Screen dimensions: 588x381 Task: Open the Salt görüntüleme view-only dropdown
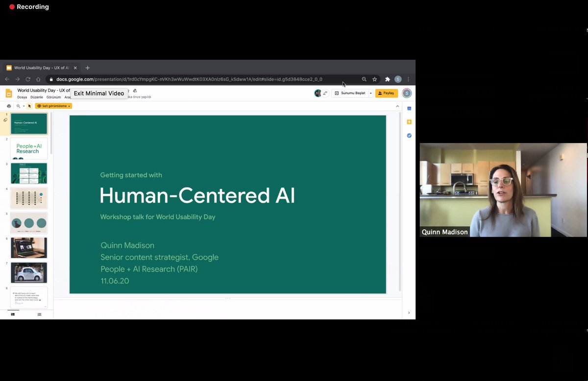pos(54,106)
